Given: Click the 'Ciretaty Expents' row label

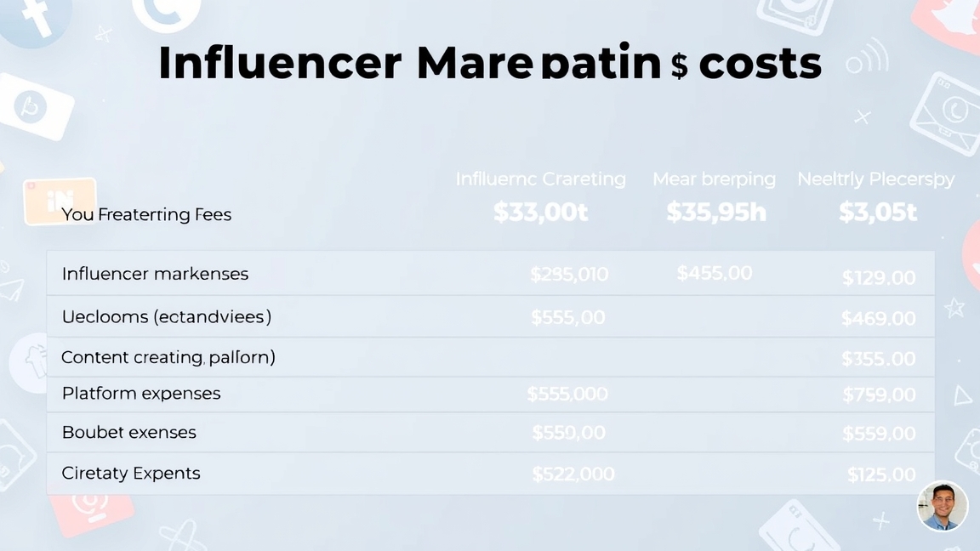Looking at the screenshot, I should click(x=131, y=474).
